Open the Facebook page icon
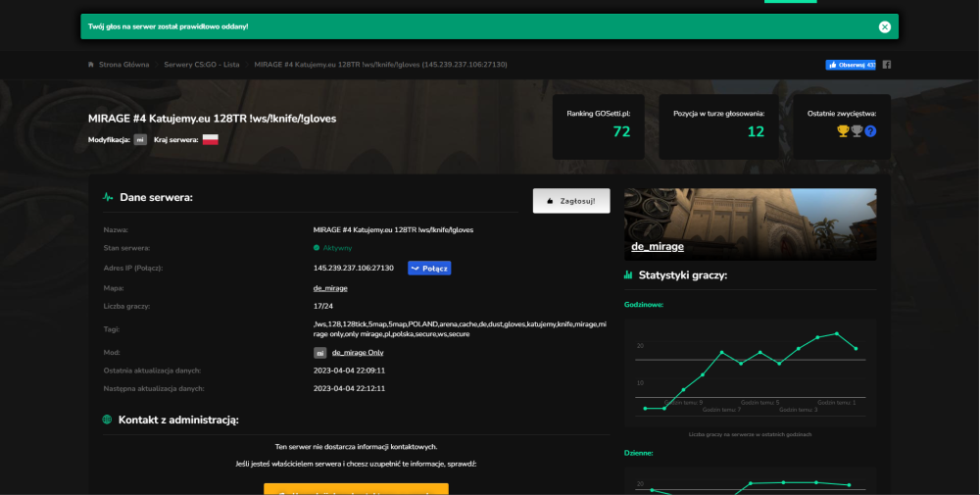Screen dimensions: 980x495 [886, 65]
